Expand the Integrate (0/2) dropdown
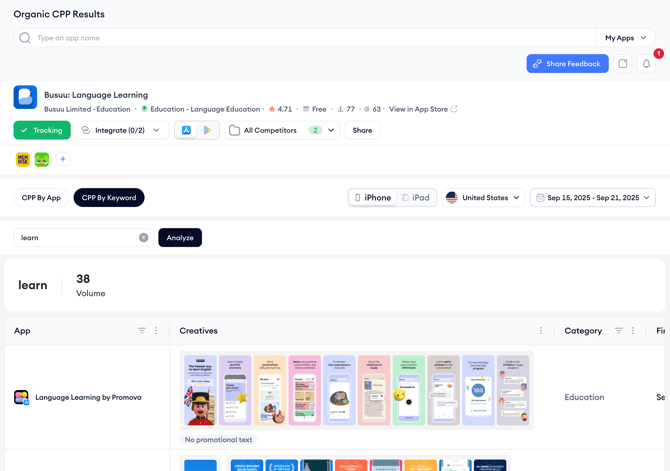 point(120,130)
